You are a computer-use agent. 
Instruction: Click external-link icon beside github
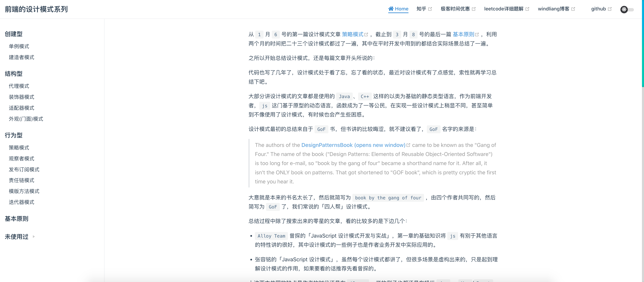pyautogui.click(x=610, y=9)
